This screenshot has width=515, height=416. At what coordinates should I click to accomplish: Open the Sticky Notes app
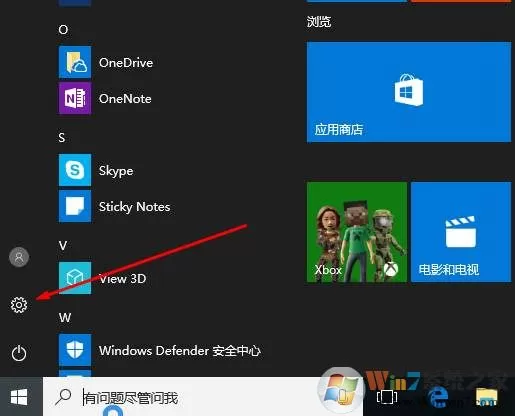(115, 206)
